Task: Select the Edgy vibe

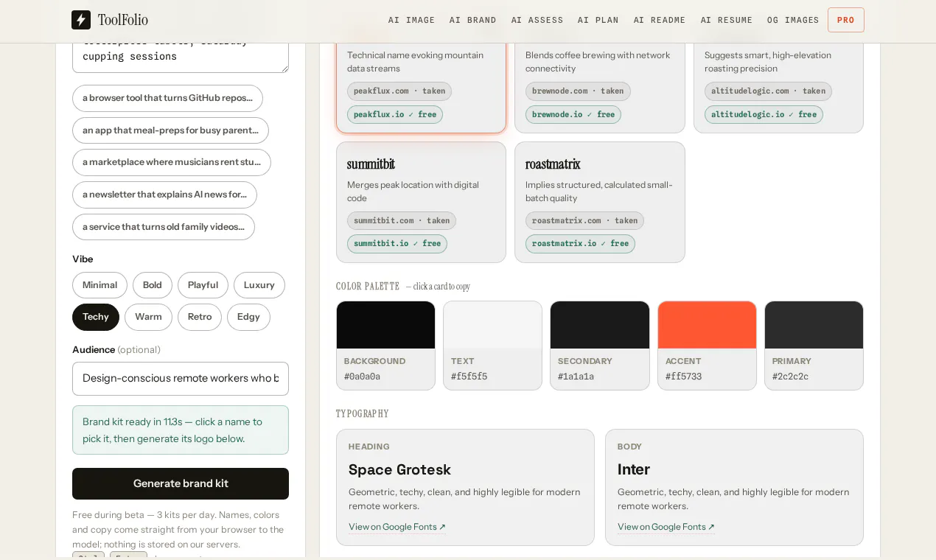Action: click(248, 317)
